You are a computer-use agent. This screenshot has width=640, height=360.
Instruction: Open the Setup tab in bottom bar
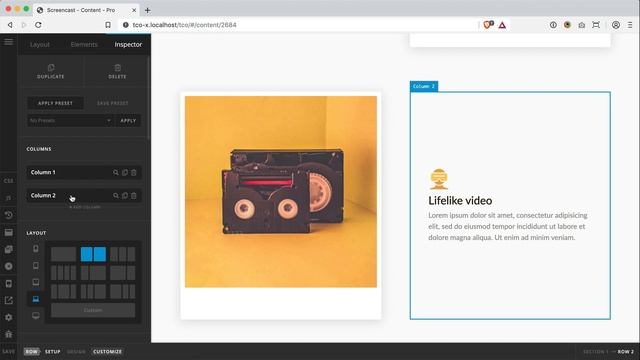click(53, 351)
